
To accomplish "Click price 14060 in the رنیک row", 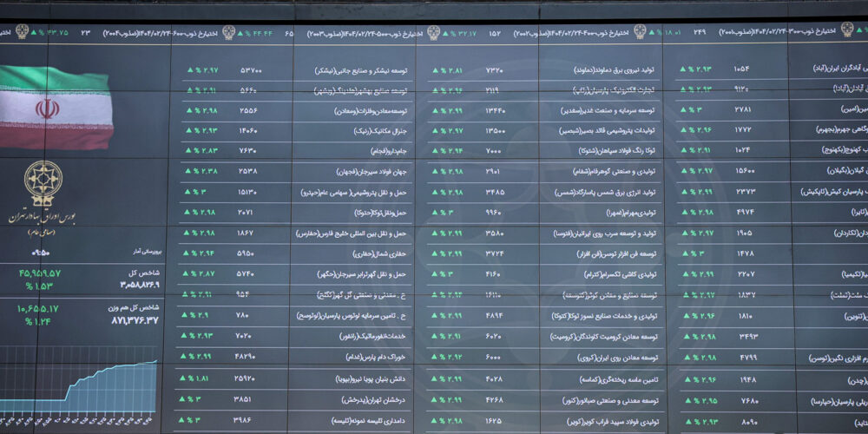I will (x=248, y=130).
